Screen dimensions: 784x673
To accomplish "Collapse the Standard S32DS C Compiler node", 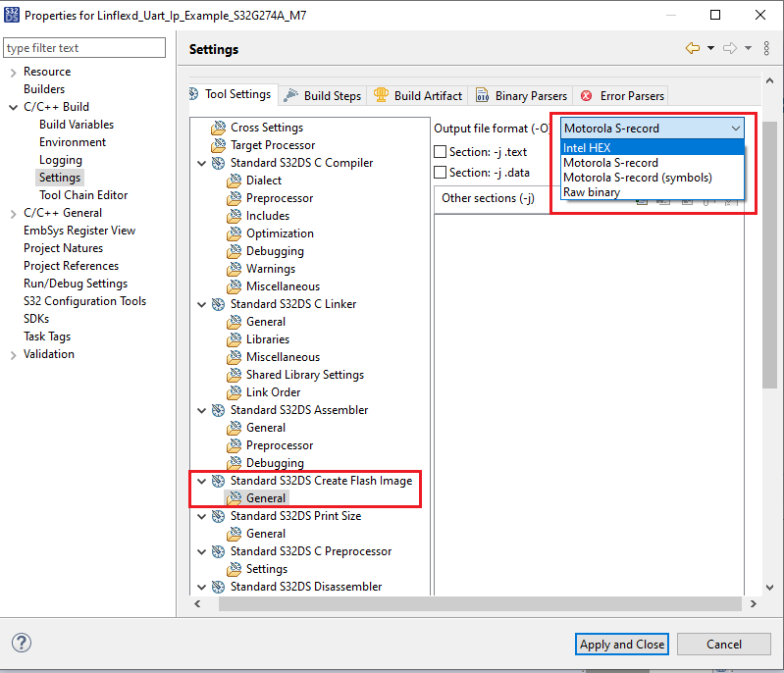I will [x=201, y=164].
